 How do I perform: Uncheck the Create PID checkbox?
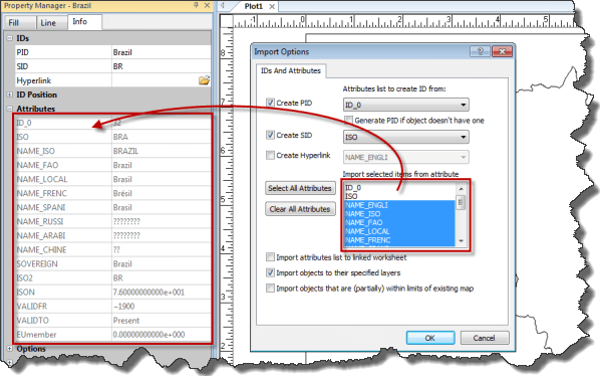click(x=270, y=103)
